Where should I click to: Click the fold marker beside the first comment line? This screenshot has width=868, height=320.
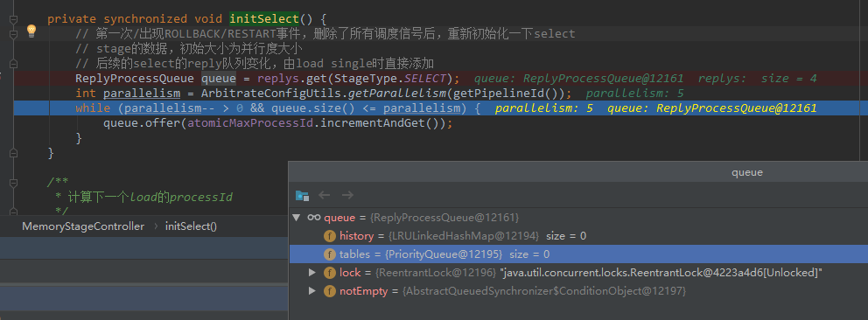[x=14, y=34]
